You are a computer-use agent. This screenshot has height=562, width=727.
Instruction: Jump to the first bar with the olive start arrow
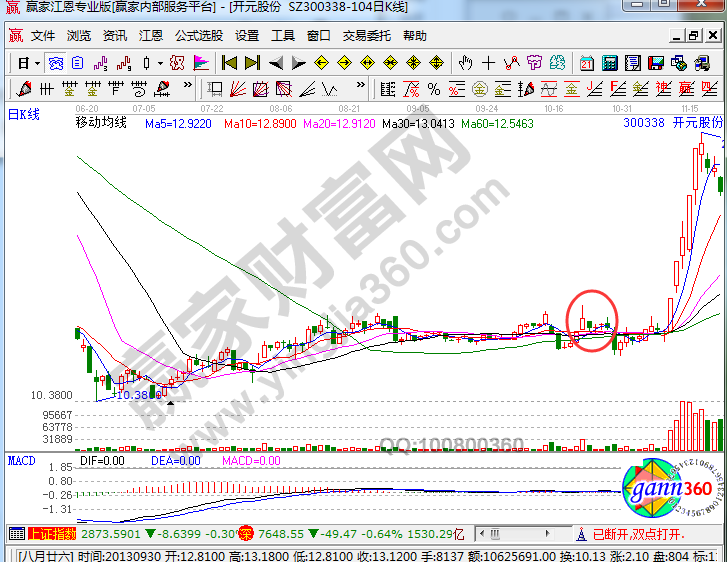(228, 62)
